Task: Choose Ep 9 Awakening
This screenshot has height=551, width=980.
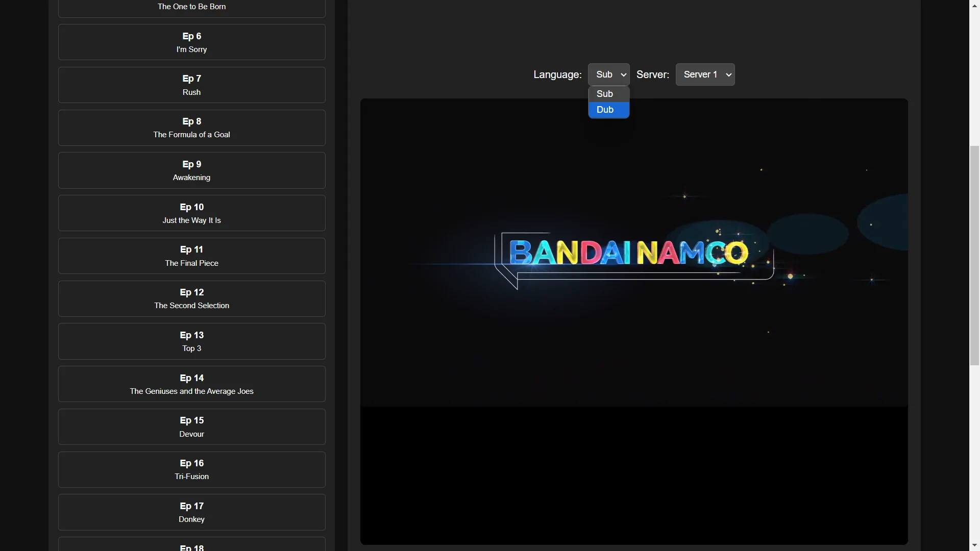Action: click(191, 170)
